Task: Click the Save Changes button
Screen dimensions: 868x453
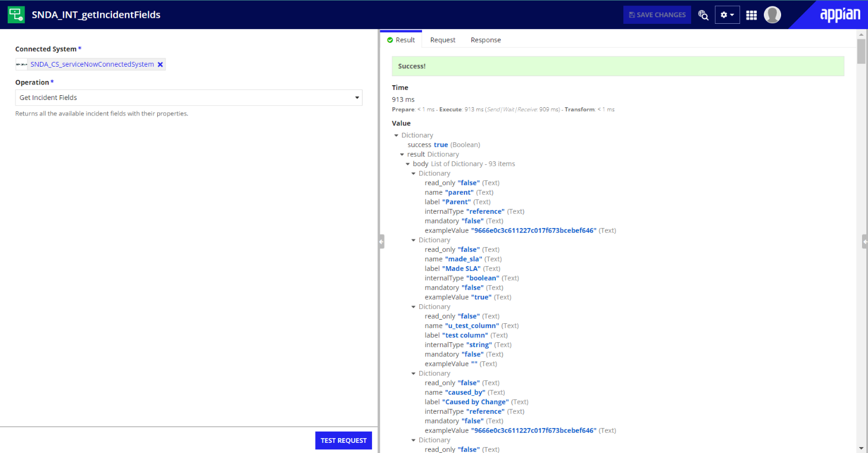Action: click(x=657, y=15)
